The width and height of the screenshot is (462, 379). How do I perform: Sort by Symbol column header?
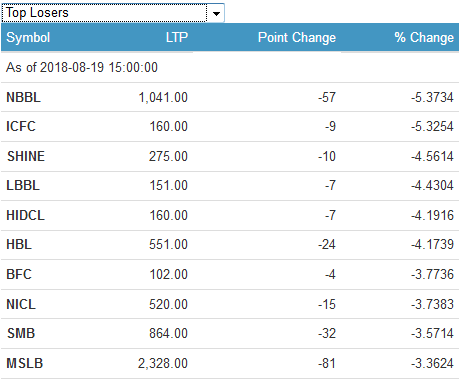point(28,37)
